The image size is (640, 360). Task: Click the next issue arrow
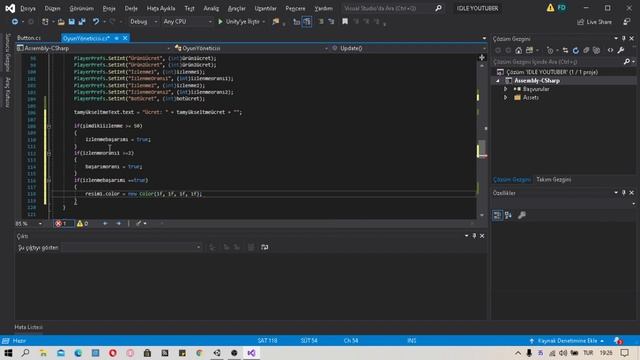click(118, 223)
